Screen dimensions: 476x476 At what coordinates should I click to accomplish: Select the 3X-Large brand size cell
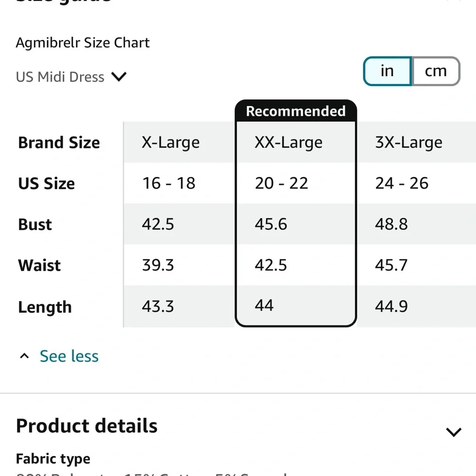(408, 143)
